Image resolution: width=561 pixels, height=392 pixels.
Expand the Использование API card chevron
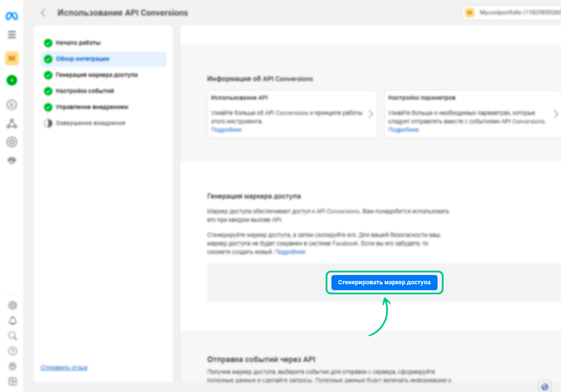click(371, 114)
